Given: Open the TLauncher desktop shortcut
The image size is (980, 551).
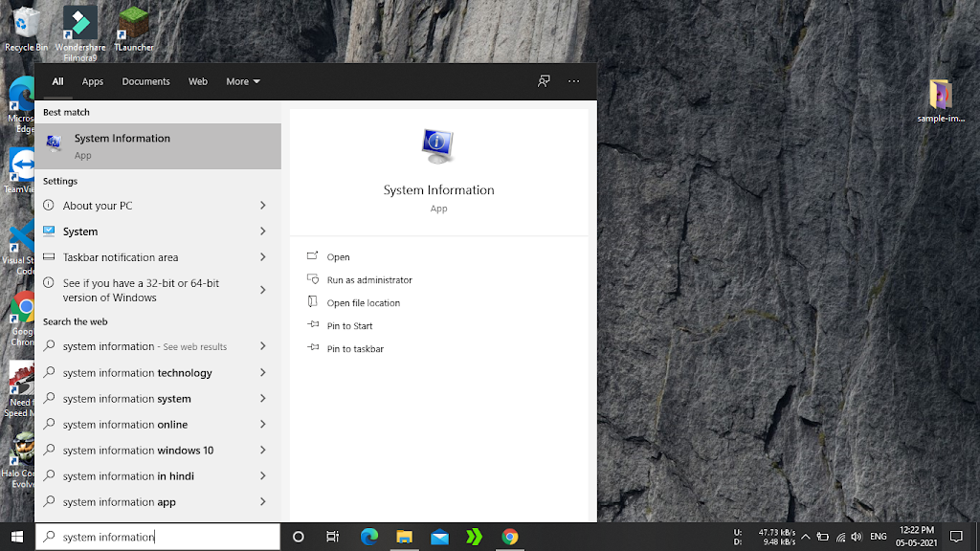Looking at the screenshot, I should pyautogui.click(x=133, y=27).
